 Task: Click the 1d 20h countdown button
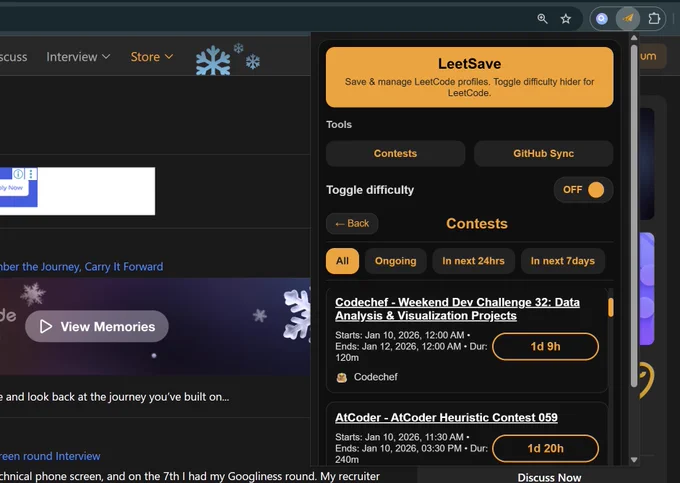point(545,448)
